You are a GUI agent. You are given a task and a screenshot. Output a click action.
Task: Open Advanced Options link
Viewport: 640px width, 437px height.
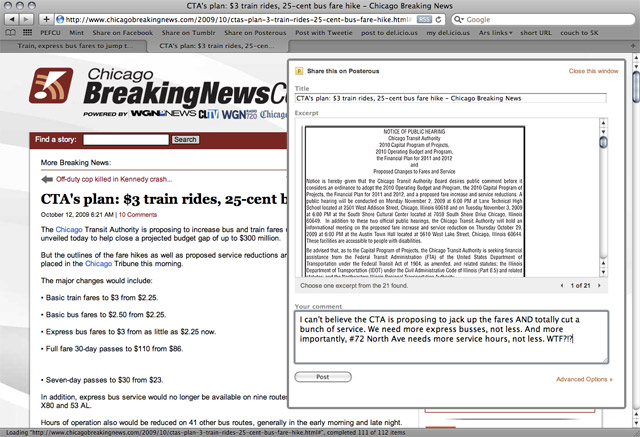tap(584, 379)
